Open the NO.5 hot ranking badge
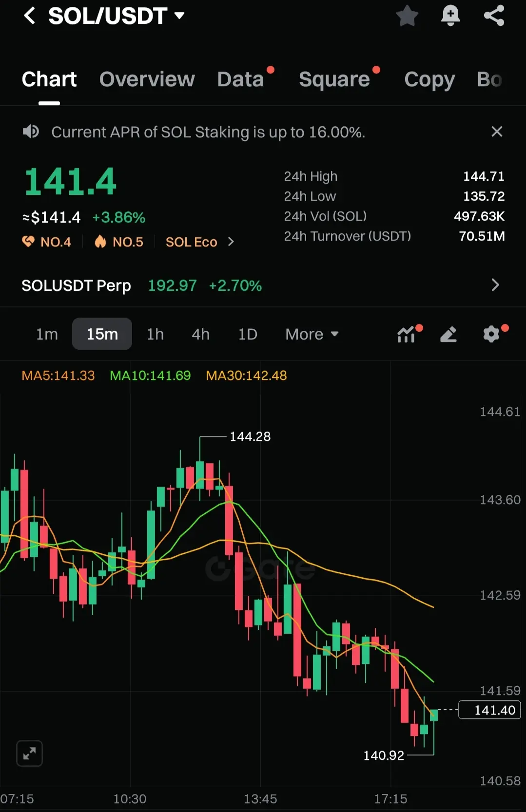526x812 pixels. (119, 242)
